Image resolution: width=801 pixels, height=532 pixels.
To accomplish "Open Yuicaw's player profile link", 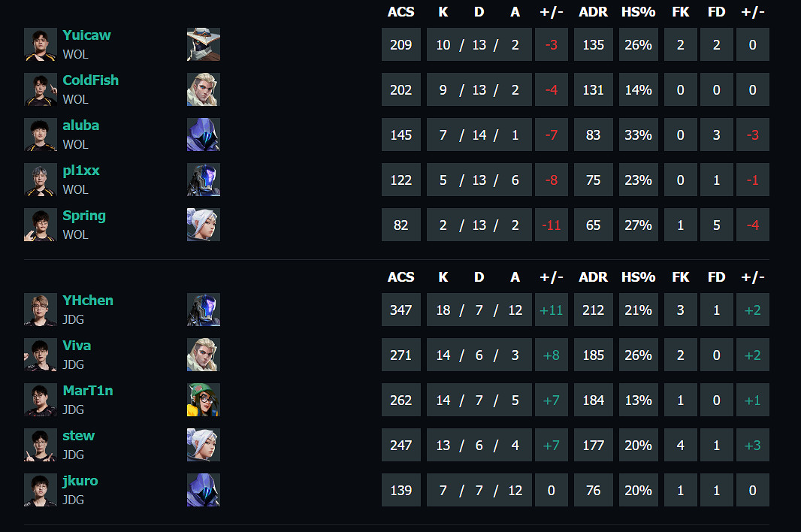I will pos(86,35).
